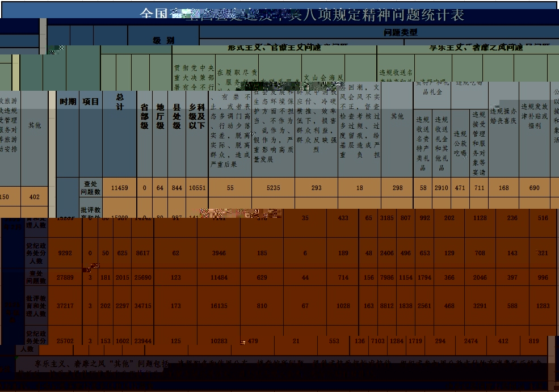
Task: Select the cell with value 11484
Action: pos(219,277)
